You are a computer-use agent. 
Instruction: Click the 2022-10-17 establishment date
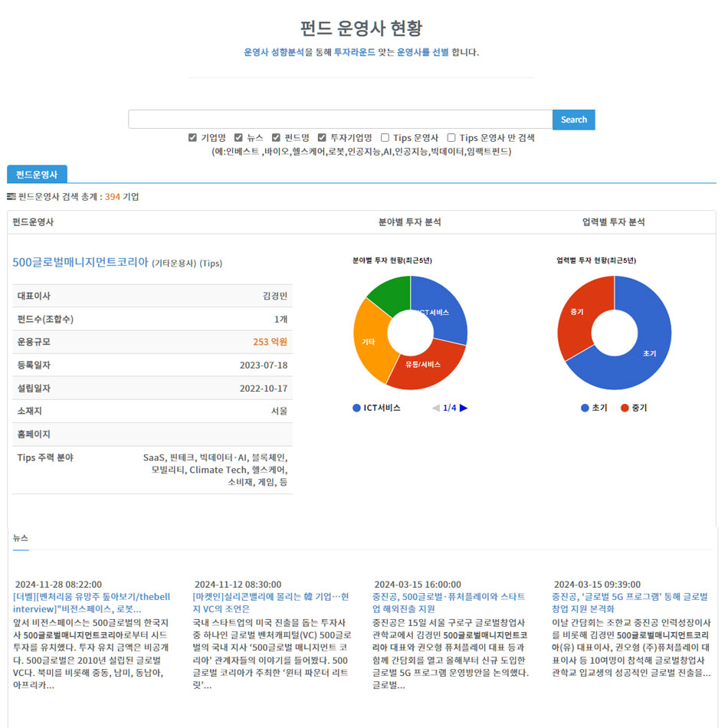pos(264,389)
